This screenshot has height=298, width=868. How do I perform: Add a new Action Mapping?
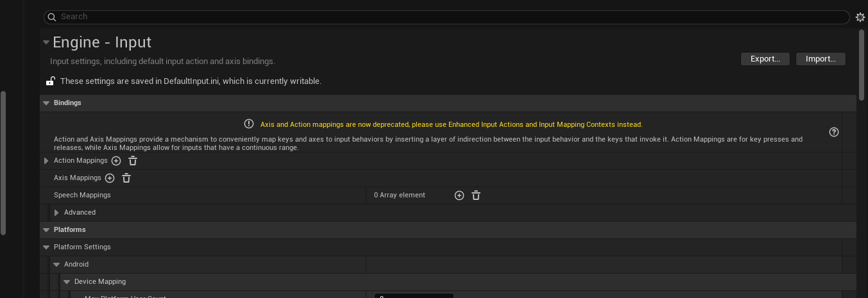tap(116, 161)
